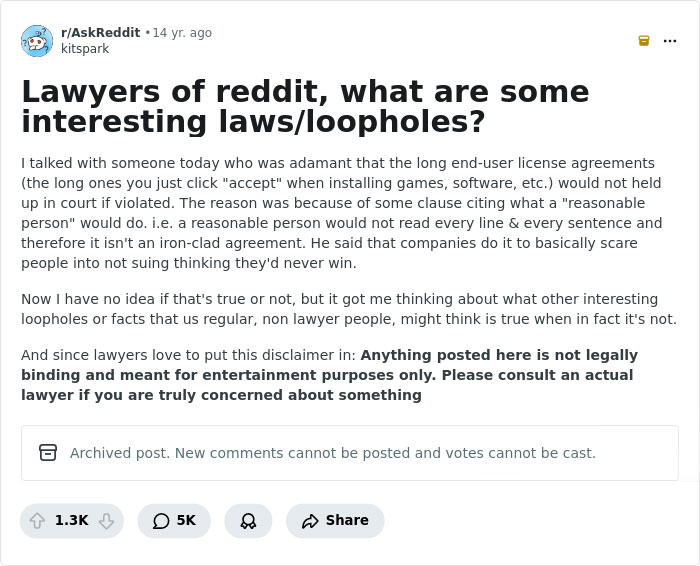The height and width of the screenshot is (566, 700).
Task: Open the 5K comments
Action: pyautogui.click(x=174, y=520)
